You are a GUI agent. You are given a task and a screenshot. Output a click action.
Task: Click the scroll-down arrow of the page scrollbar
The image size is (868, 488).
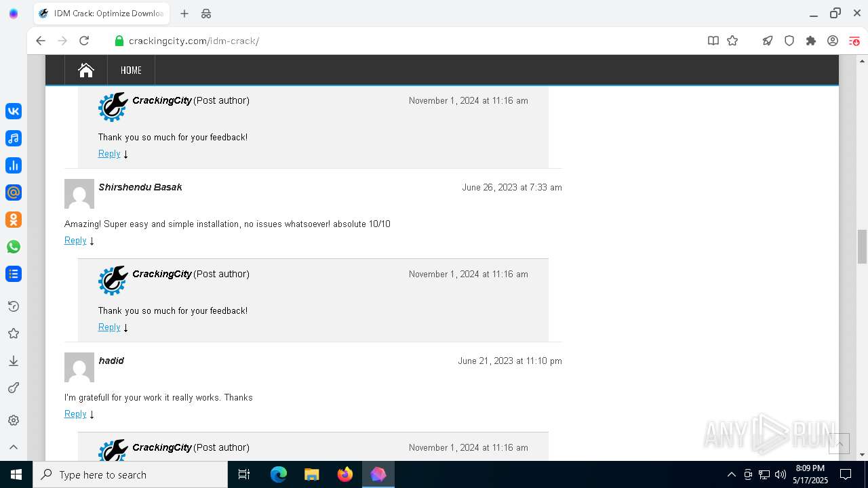click(x=862, y=455)
